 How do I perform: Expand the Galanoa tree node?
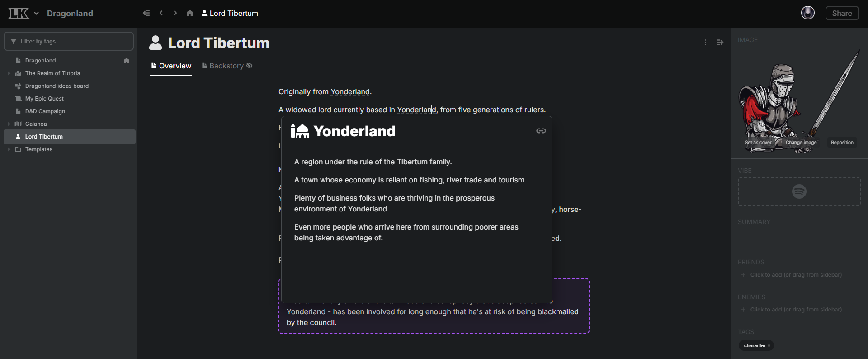(x=9, y=124)
